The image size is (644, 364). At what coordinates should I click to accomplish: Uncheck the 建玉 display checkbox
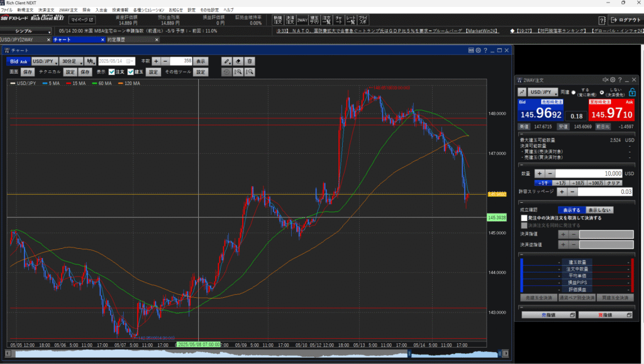131,72
